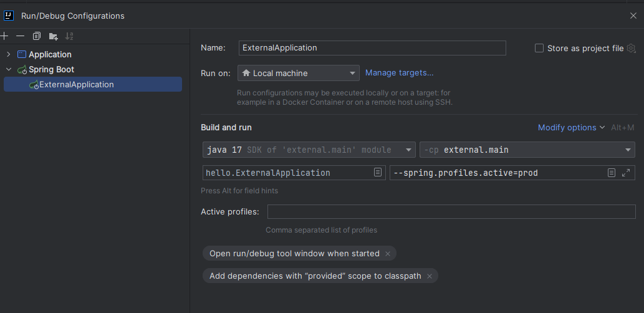Click the Active profiles input field

451,211
